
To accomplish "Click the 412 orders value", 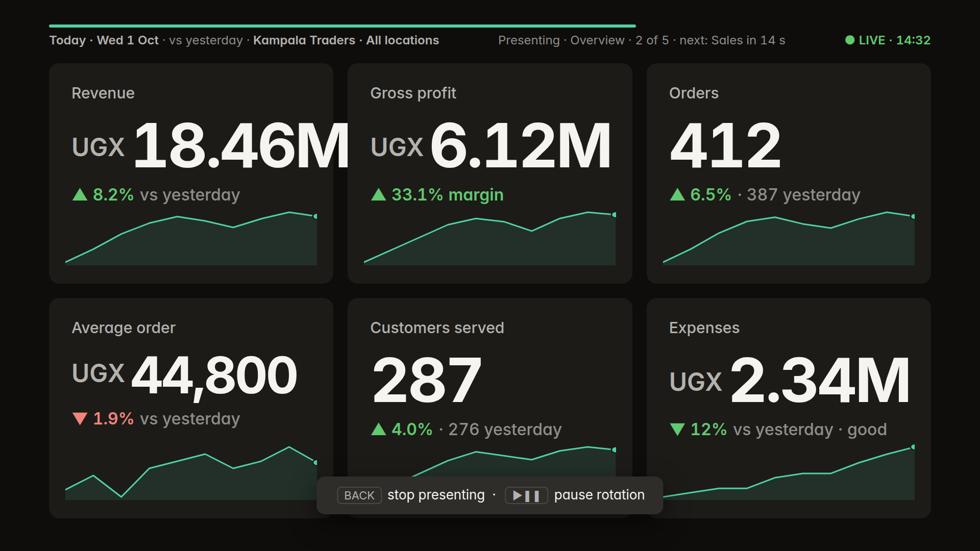I will [725, 146].
